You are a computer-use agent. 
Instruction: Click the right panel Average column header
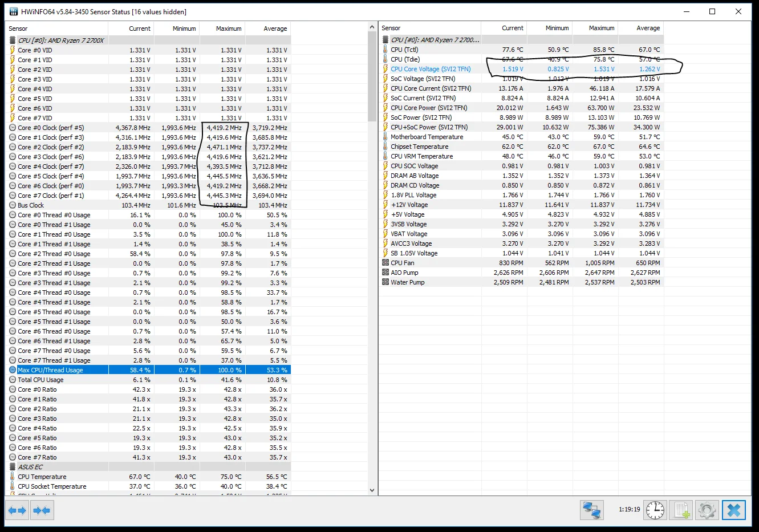pyautogui.click(x=641, y=28)
